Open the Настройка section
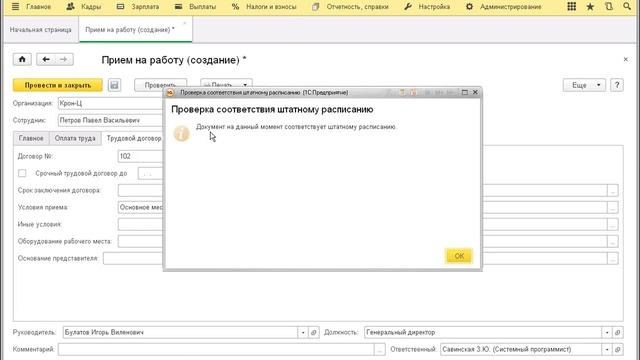 pyautogui.click(x=427, y=7)
